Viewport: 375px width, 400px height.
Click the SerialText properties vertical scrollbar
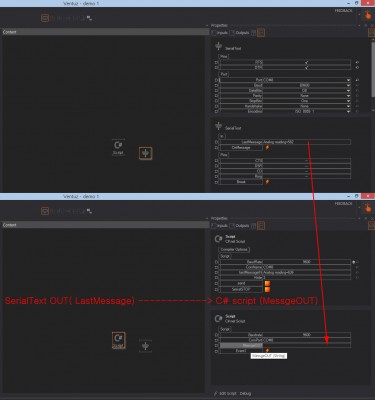click(373, 70)
